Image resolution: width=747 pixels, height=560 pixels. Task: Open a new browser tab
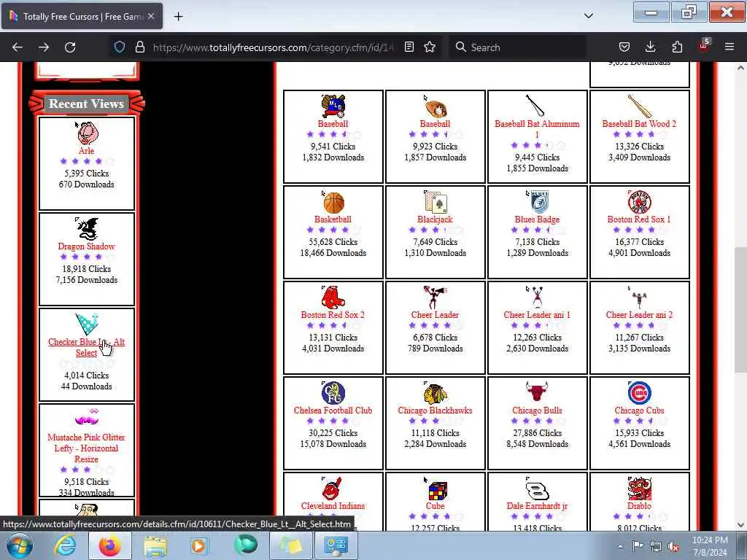pyautogui.click(x=178, y=17)
